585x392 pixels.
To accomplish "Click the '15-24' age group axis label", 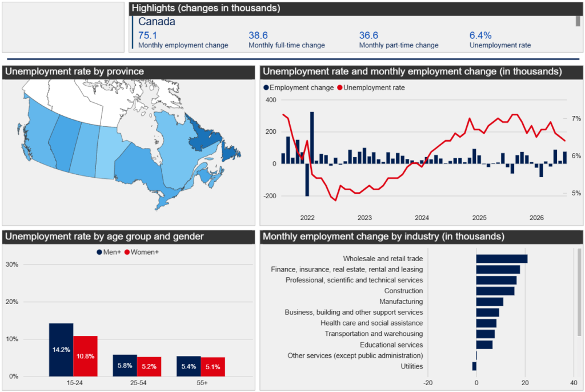I will pyautogui.click(x=75, y=383).
